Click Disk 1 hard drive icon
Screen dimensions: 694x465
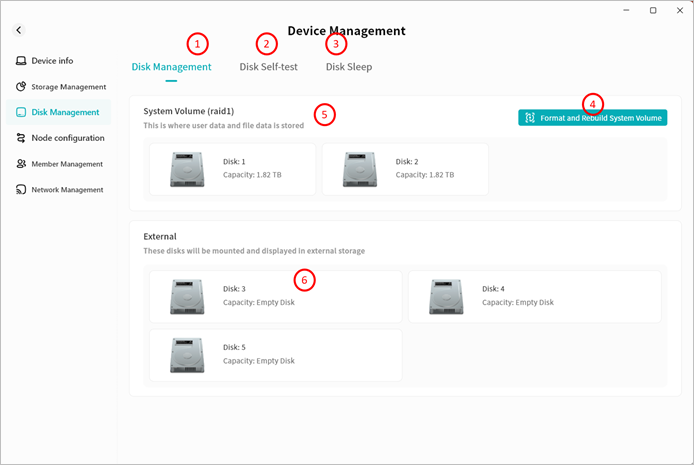point(187,168)
